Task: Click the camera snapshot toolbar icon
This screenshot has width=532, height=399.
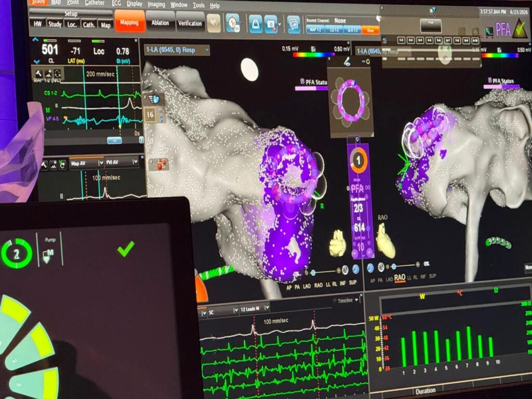Action: (x=271, y=24)
